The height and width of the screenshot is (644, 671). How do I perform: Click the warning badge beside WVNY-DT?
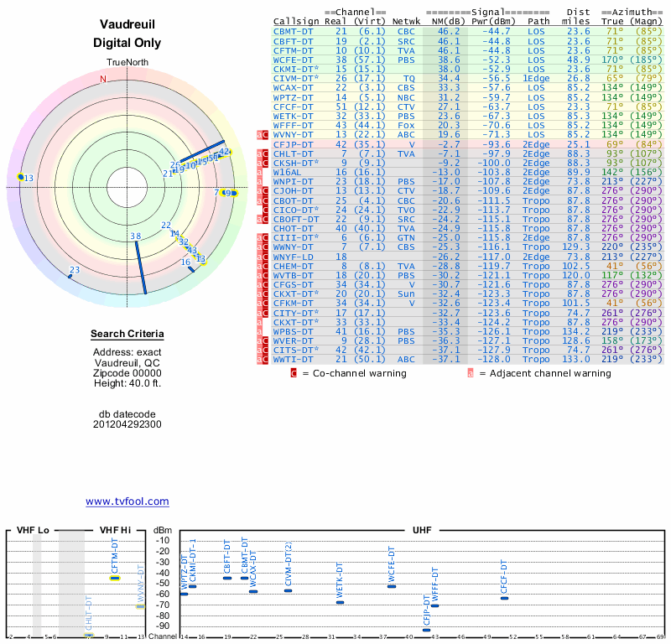click(x=263, y=135)
